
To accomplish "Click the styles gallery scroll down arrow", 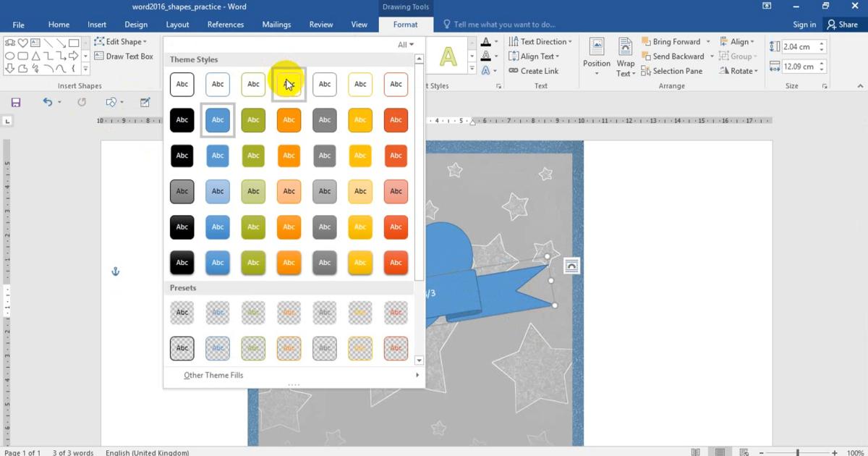I will (420, 360).
